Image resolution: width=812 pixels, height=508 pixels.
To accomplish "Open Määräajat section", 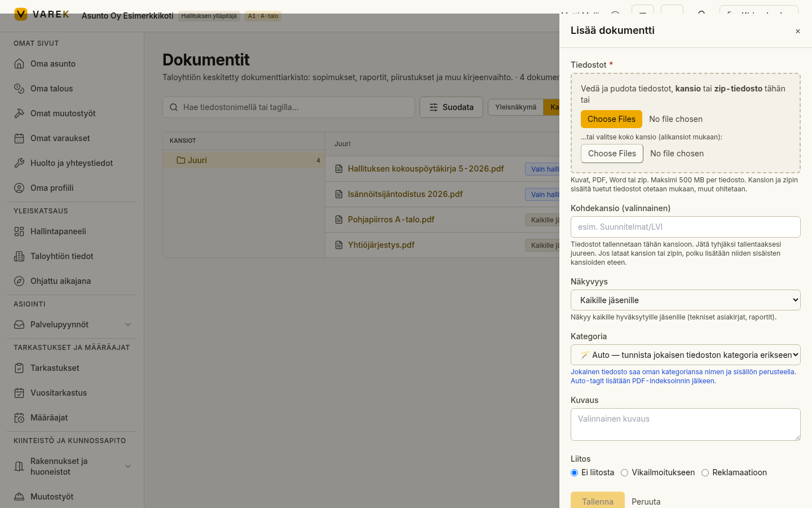I will [x=72, y=418].
